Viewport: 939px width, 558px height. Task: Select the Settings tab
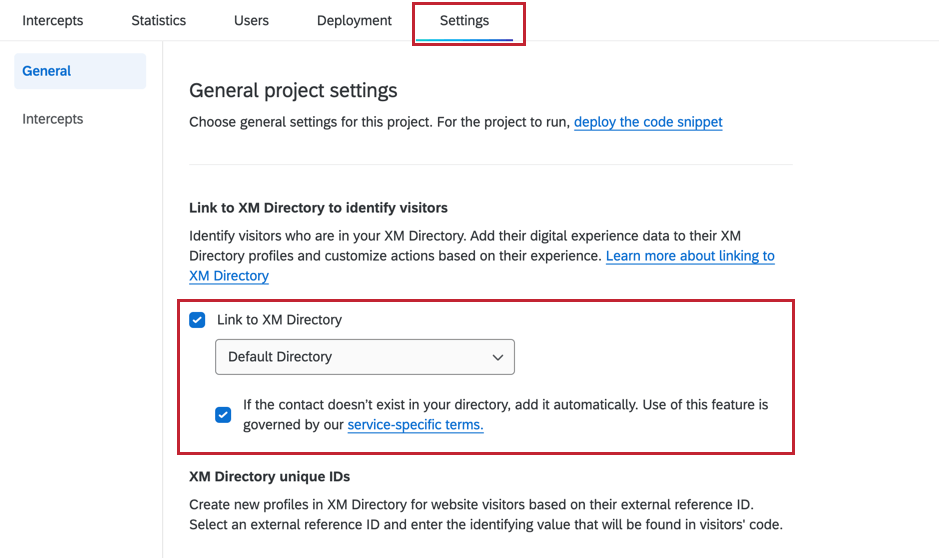pyautogui.click(x=464, y=21)
